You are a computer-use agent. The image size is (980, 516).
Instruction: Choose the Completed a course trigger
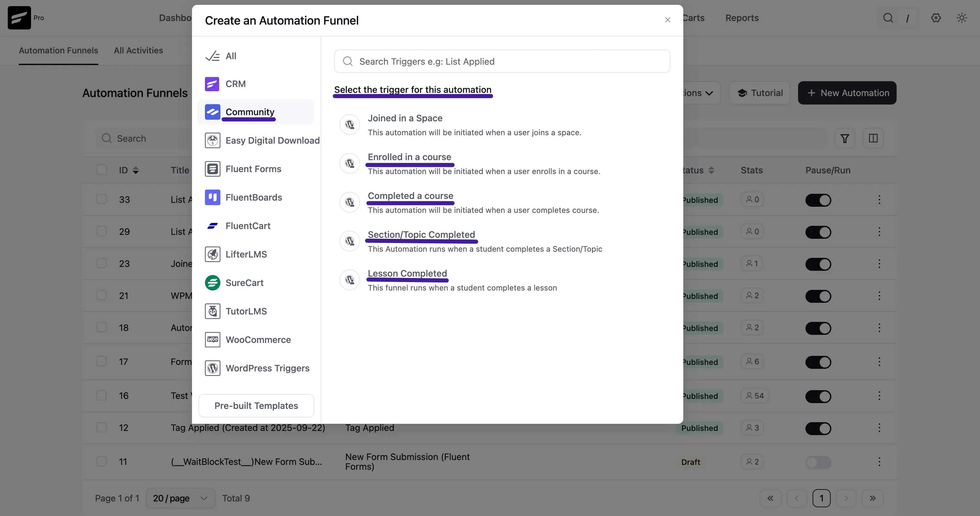(410, 196)
